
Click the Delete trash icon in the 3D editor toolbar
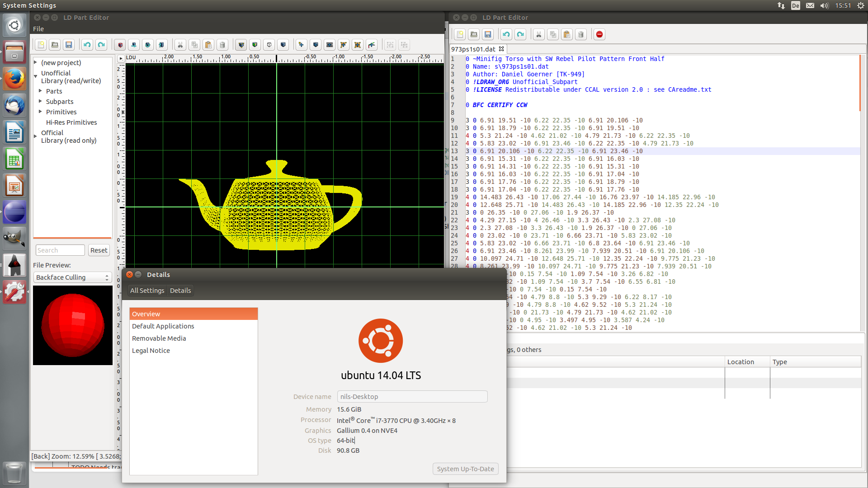(x=222, y=45)
